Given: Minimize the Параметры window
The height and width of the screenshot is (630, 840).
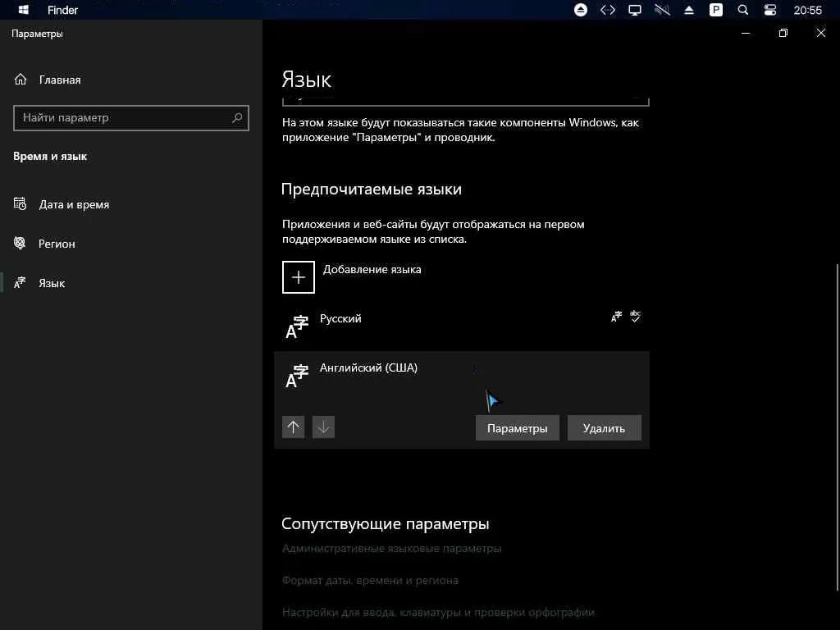Looking at the screenshot, I should [x=745, y=33].
